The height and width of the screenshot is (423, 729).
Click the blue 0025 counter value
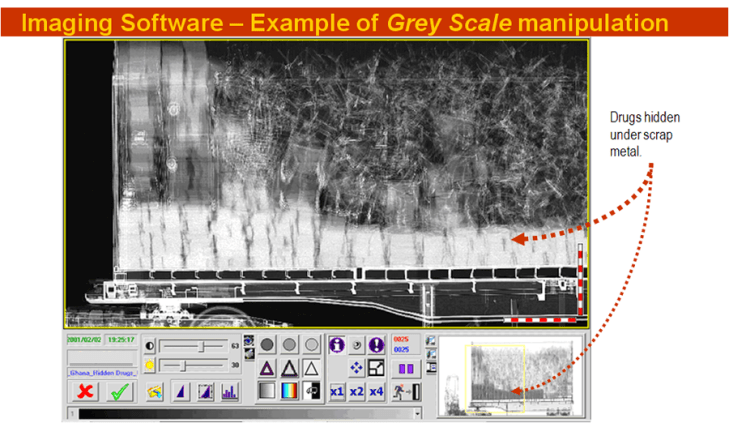click(x=401, y=350)
